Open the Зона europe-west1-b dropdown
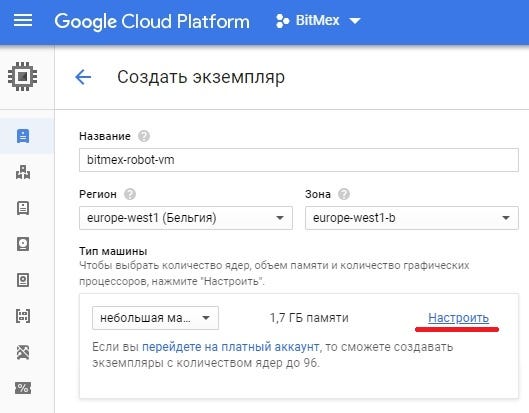Viewport: 529px width, 413px height. pos(412,218)
